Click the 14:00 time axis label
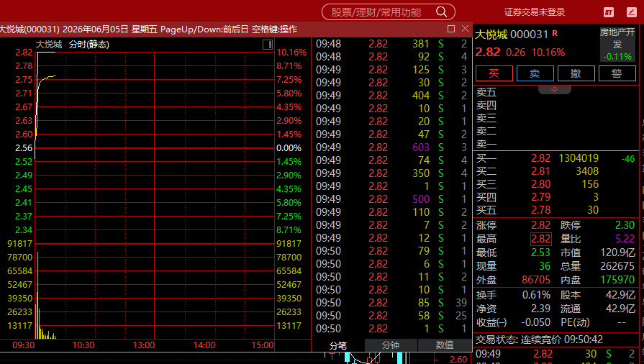This screenshot has width=644, height=364. [x=204, y=345]
